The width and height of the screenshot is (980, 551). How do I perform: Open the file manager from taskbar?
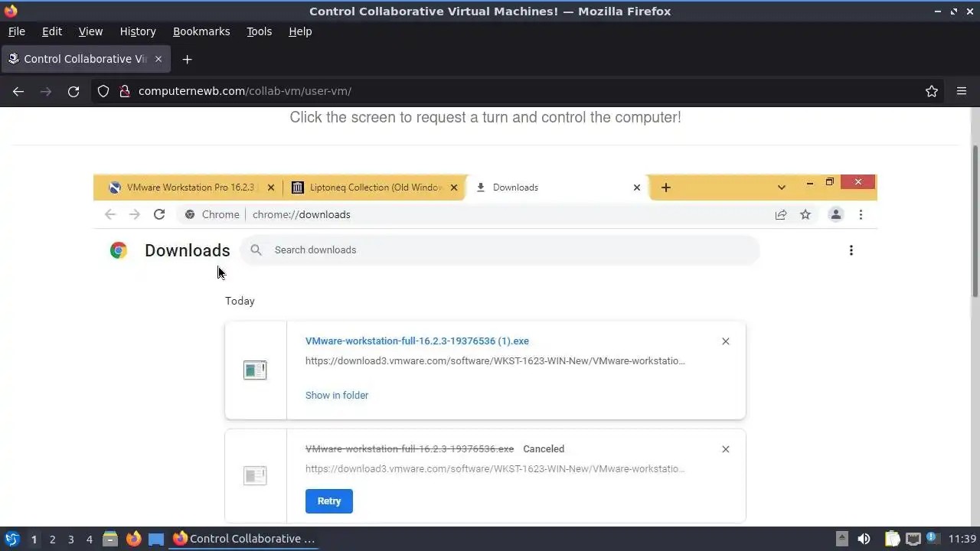click(x=110, y=539)
